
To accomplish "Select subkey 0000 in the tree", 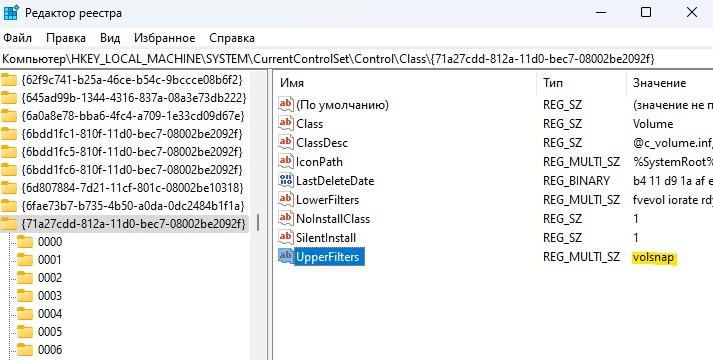I will (50, 242).
